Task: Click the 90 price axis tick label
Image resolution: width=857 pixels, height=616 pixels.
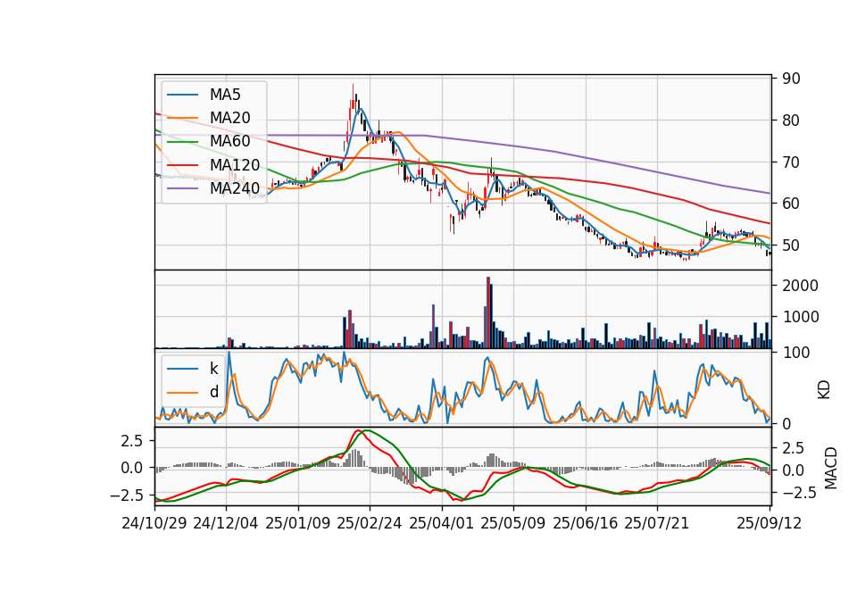Action: [x=791, y=79]
